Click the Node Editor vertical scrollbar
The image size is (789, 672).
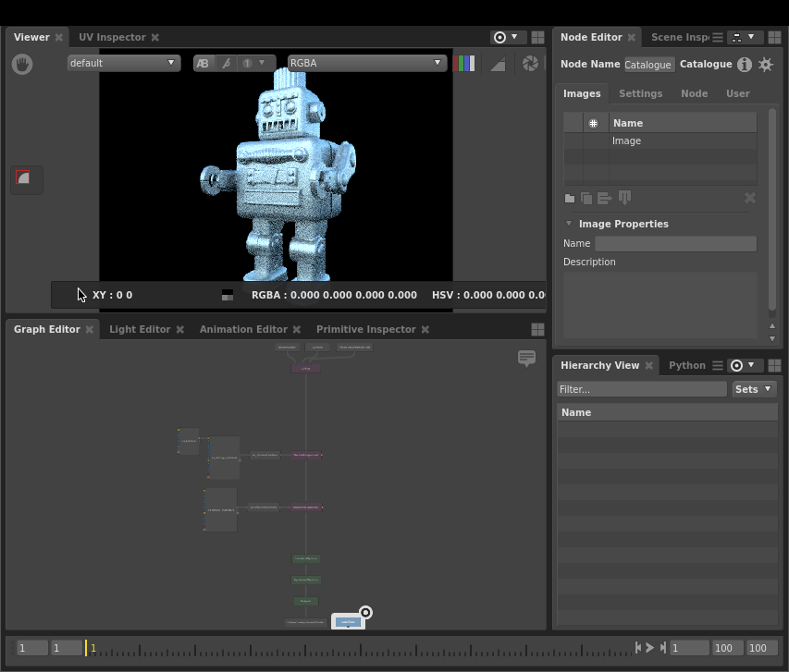pos(772,209)
